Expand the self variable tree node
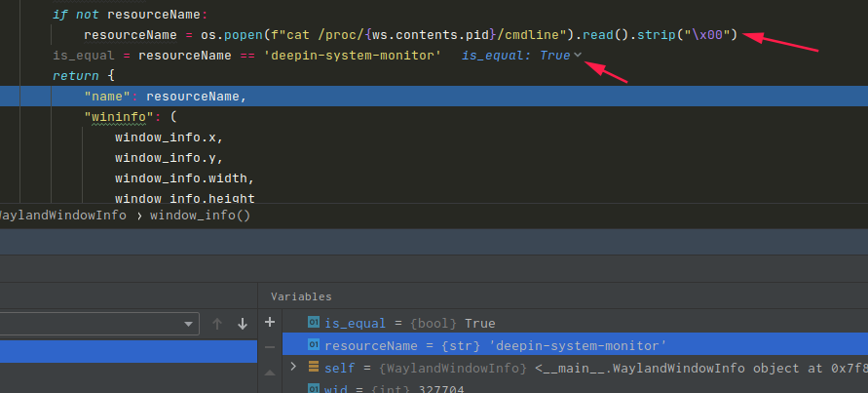 tap(294, 367)
